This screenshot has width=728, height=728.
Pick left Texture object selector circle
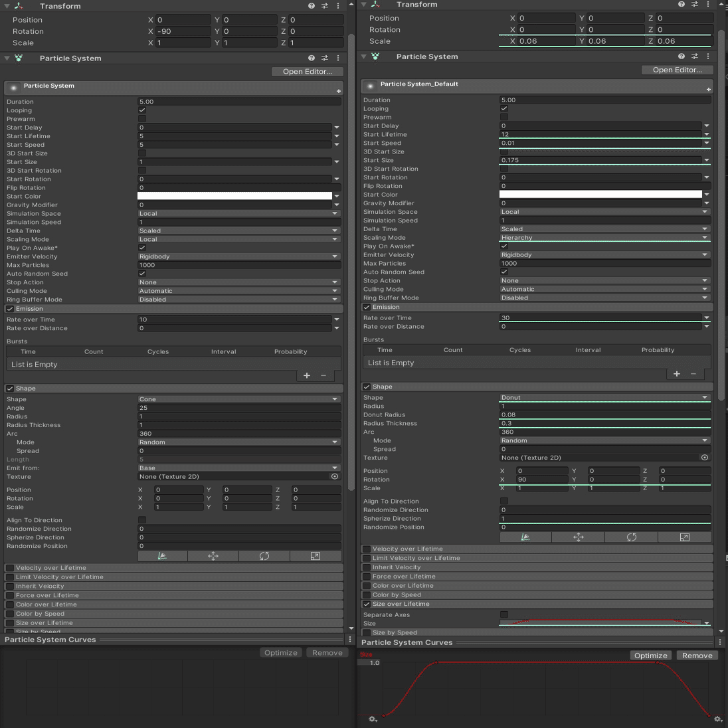(x=334, y=476)
